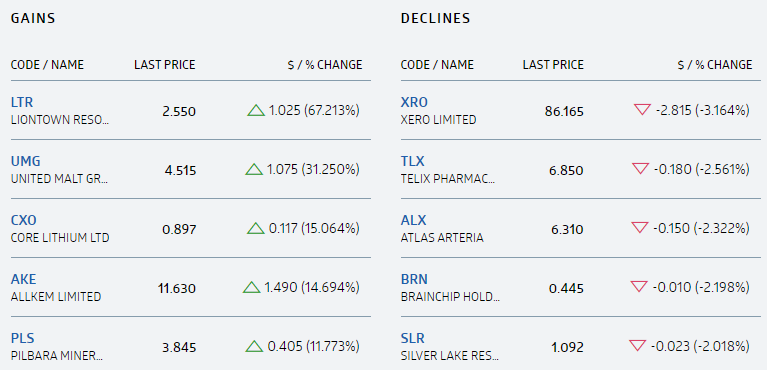The image size is (767, 370).
Task: Select the GAINS section heading
Action: (33, 19)
